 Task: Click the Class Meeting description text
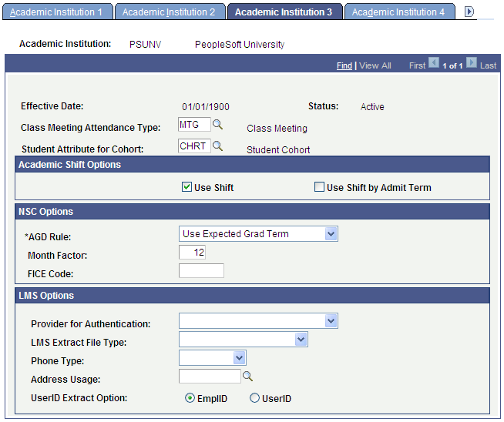277,129
